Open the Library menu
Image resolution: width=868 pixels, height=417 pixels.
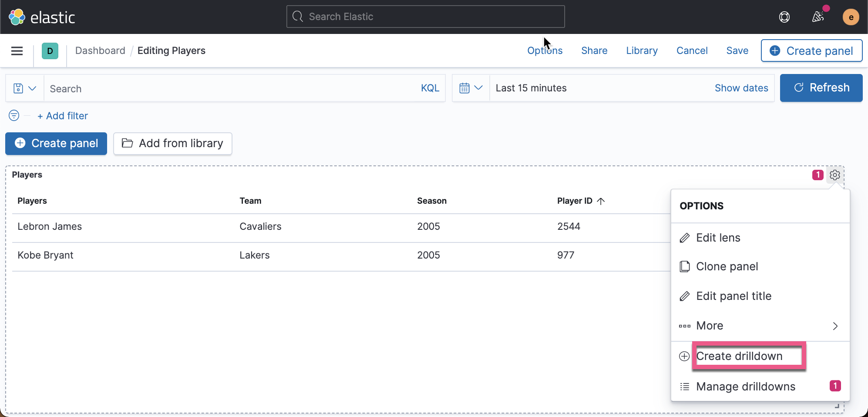(642, 50)
